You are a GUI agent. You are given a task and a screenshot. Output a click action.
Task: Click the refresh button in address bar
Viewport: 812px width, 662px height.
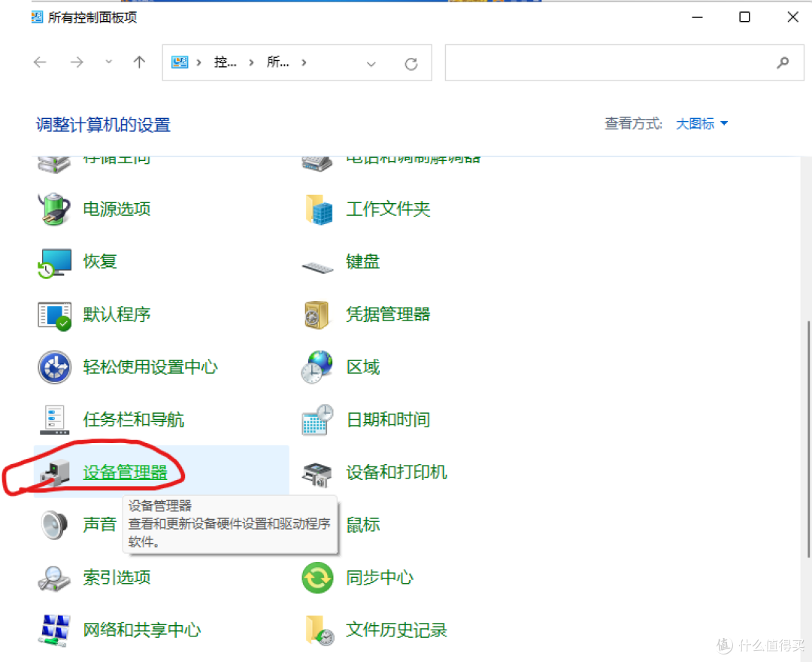[411, 63]
